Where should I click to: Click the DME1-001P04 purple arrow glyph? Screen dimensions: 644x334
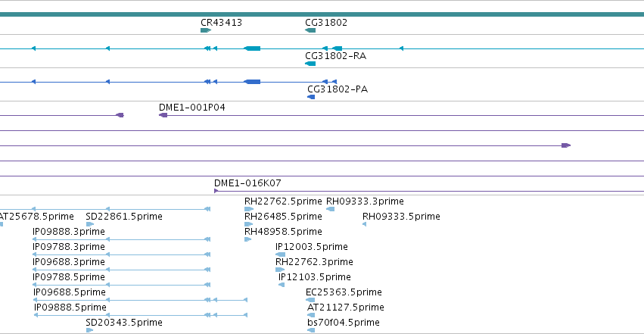[163, 115]
